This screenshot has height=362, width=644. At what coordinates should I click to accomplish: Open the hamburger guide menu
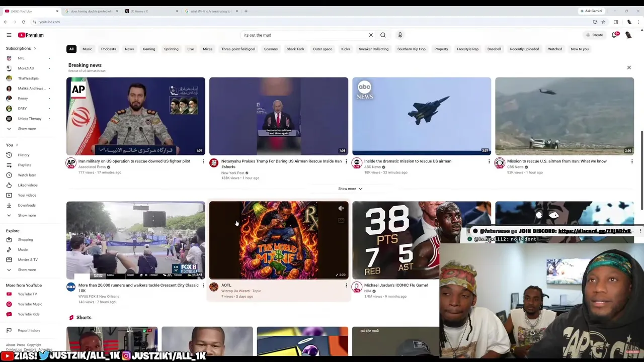pos(9,35)
